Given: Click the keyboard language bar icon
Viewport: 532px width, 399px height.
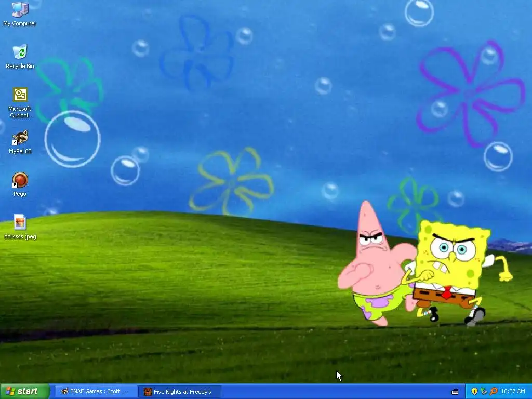Looking at the screenshot, I should point(455,392).
